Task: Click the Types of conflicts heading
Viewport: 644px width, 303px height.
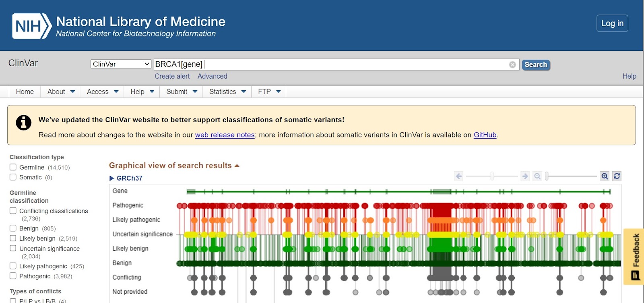Action: pos(35,291)
